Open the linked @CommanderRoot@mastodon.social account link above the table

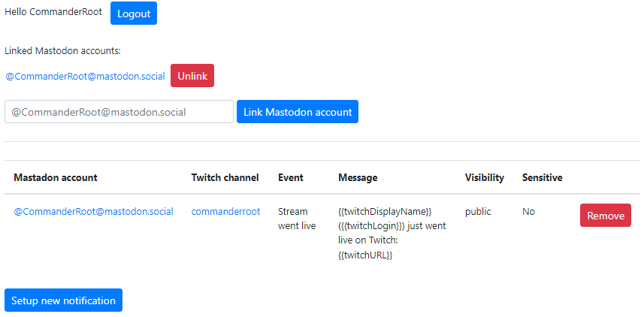pos(86,77)
